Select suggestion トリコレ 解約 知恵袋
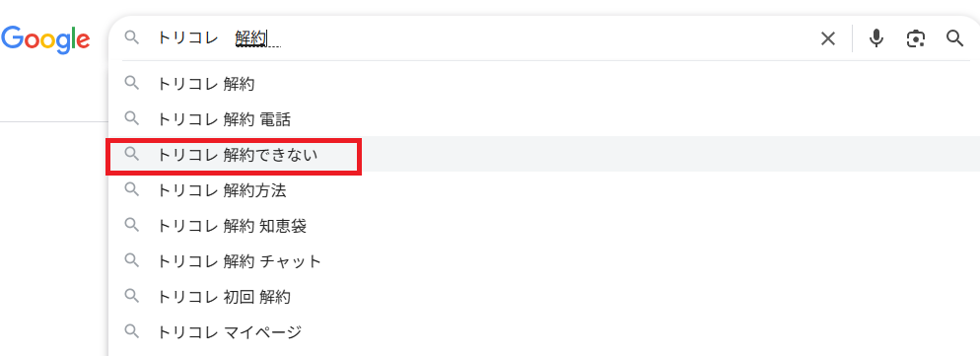This screenshot has height=356, width=980. [542, 226]
